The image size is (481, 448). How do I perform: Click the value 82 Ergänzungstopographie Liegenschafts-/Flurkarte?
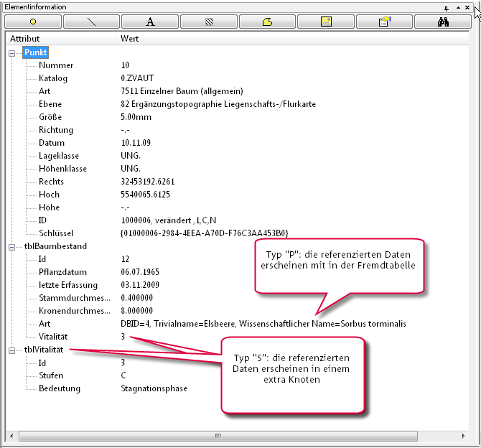(218, 104)
